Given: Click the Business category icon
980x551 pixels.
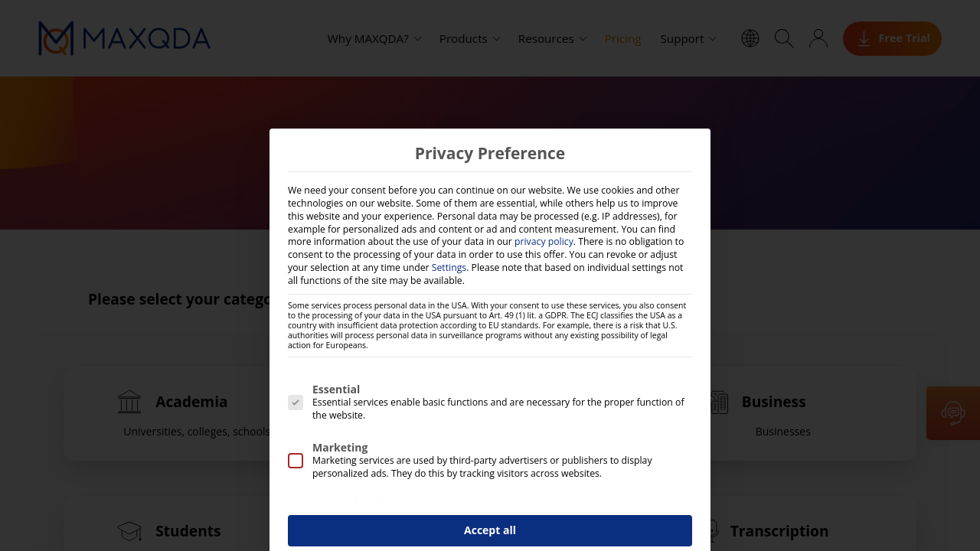Looking at the screenshot, I should click(719, 402).
